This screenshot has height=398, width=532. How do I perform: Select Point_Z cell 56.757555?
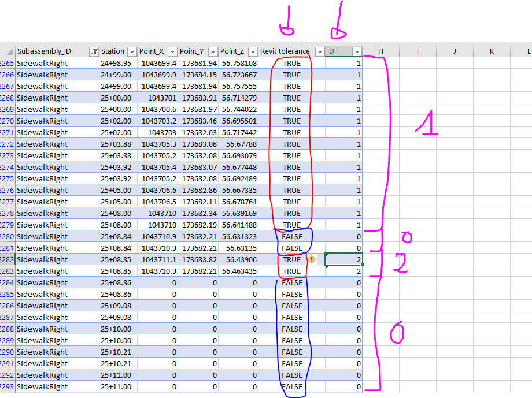[x=238, y=87]
